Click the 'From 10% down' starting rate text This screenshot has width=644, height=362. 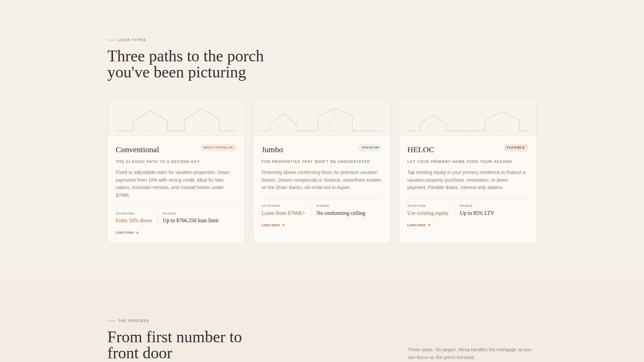(x=133, y=221)
